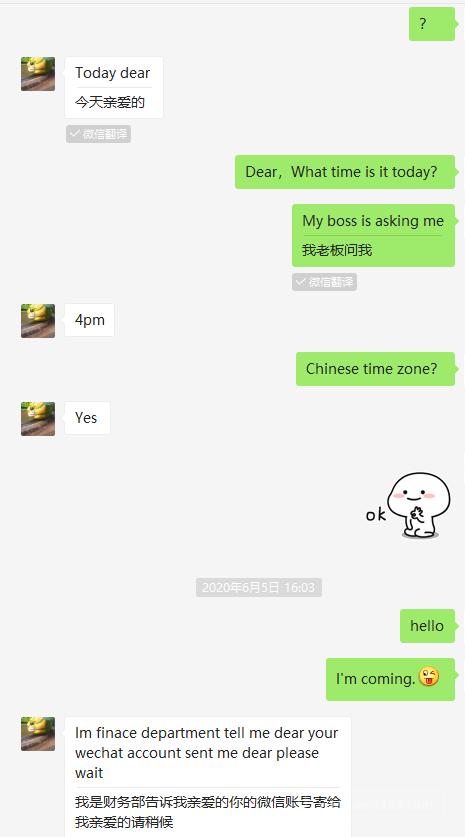465x837 pixels.
Task: Click the avatar beside the "Yes" message
Action: pyautogui.click(x=38, y=419)
